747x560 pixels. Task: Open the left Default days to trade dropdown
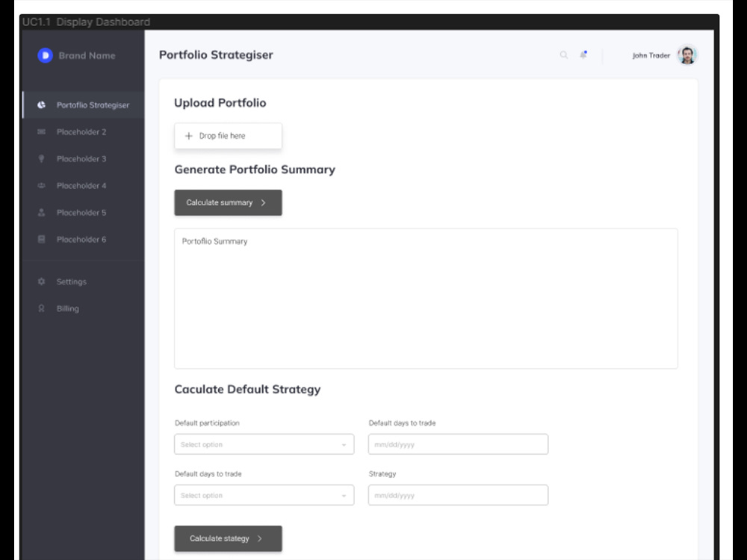pyautogui.click(x=264, y=495)
